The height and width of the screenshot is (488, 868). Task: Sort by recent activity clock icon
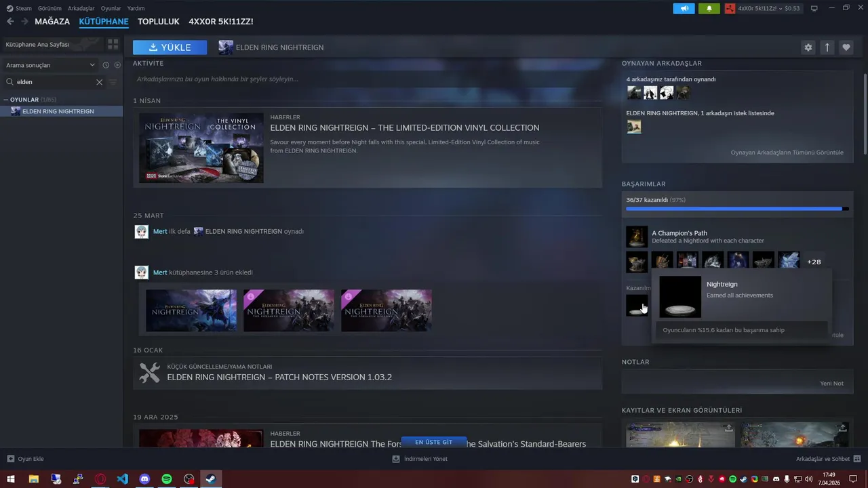[x=106, y=65]
